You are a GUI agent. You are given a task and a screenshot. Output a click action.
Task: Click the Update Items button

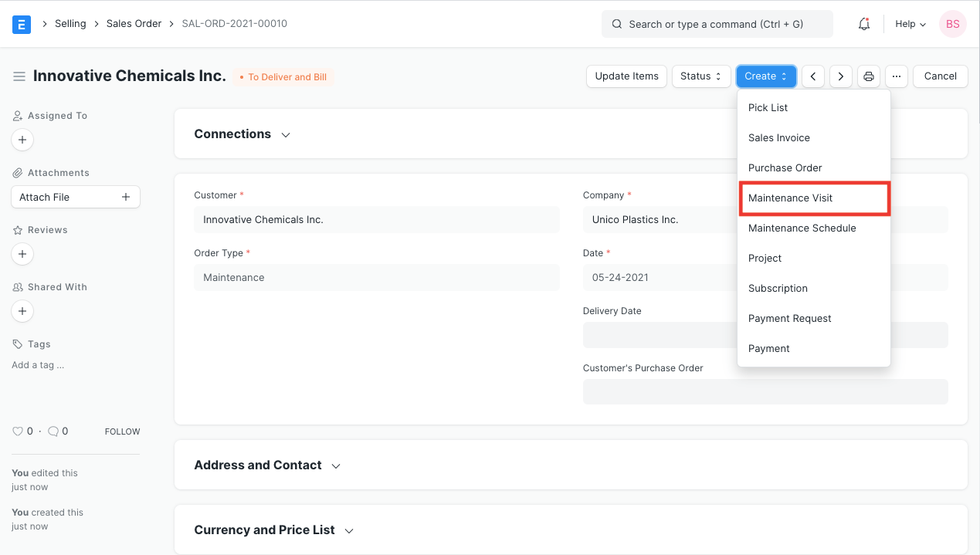coord(626,76)
